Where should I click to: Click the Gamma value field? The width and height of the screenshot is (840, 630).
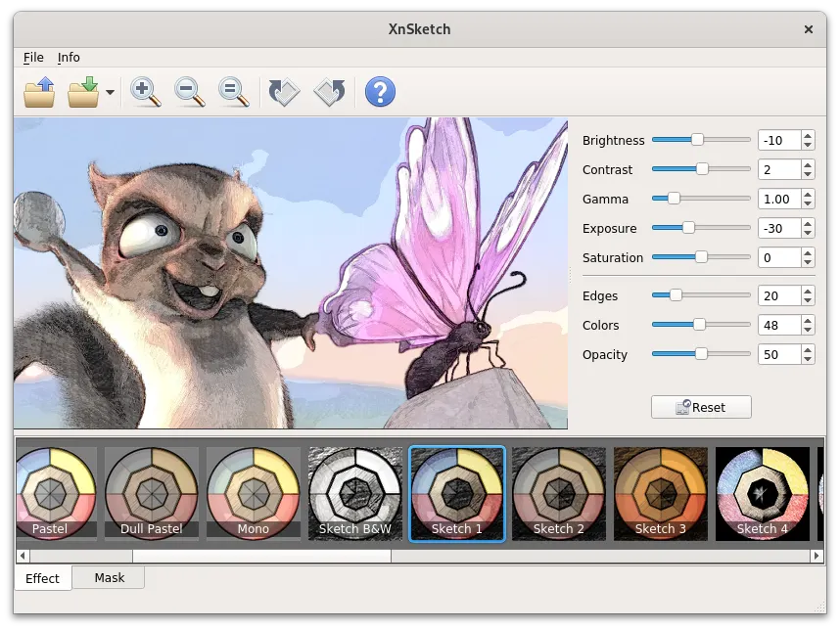tap(779, 200)
